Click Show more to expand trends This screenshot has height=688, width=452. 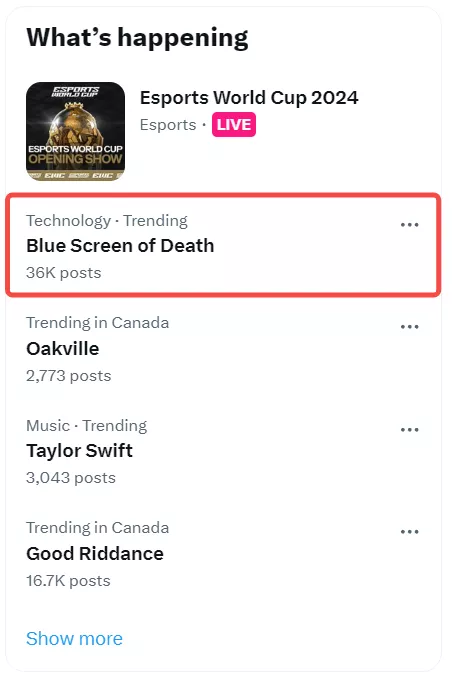click(74, 638)
